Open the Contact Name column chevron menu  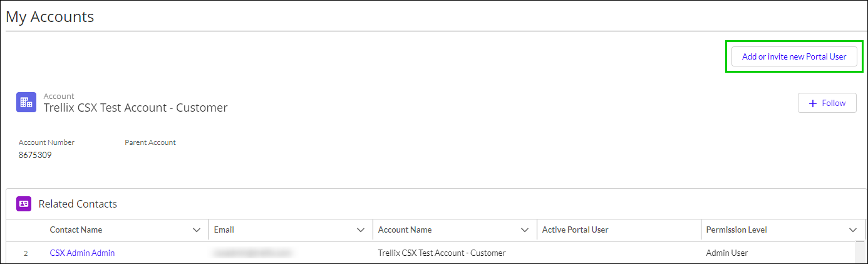point(197,230)
